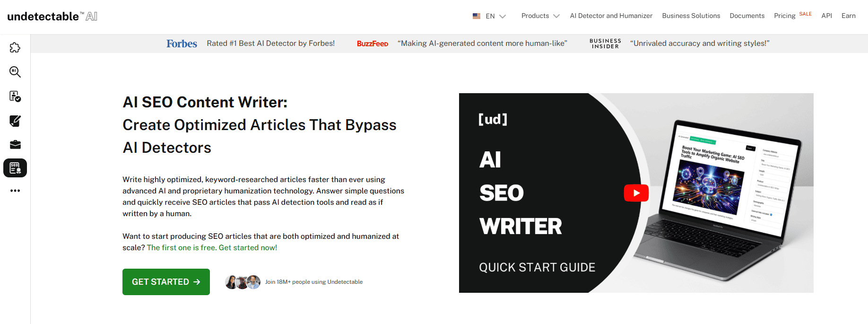Open the pencil writer sidebar icon
The image size is (868, 324).
click(x=15, y=121)
